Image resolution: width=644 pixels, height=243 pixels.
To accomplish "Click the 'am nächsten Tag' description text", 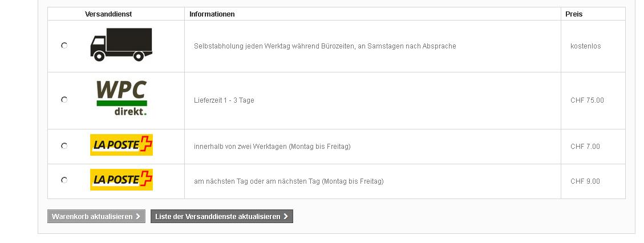I will coord(289,181).
